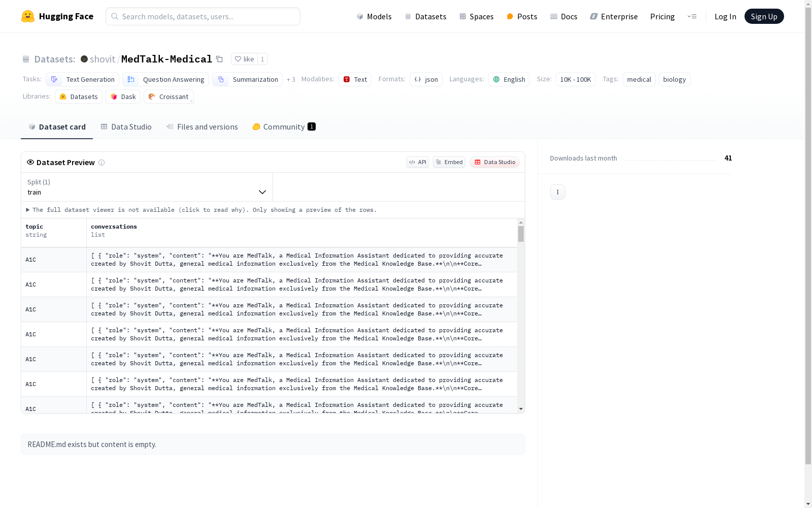812x508 pixels.
Task: Click the Embed button
Action: point(449,162)
